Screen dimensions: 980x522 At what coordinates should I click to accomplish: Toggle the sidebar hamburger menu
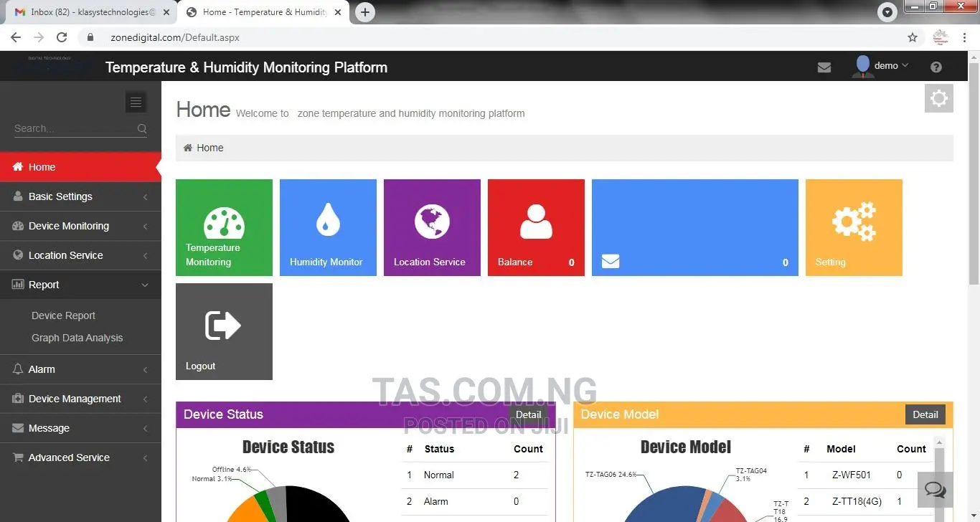136,103
